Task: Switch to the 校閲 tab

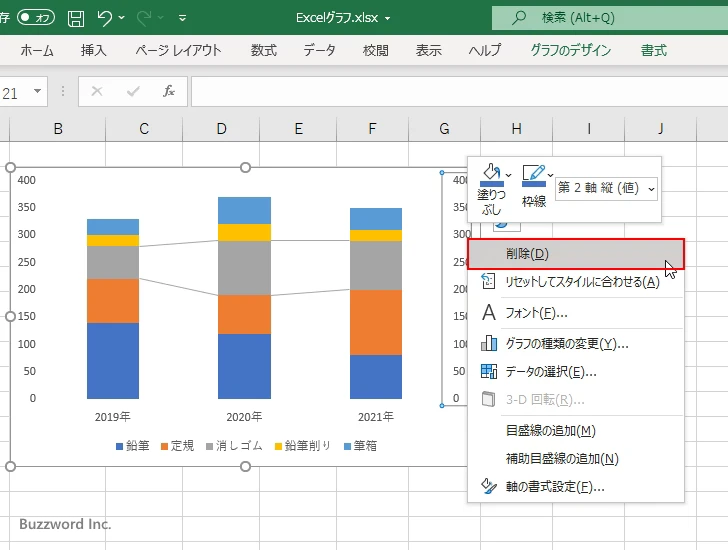Action: click(x=376, y=50)
